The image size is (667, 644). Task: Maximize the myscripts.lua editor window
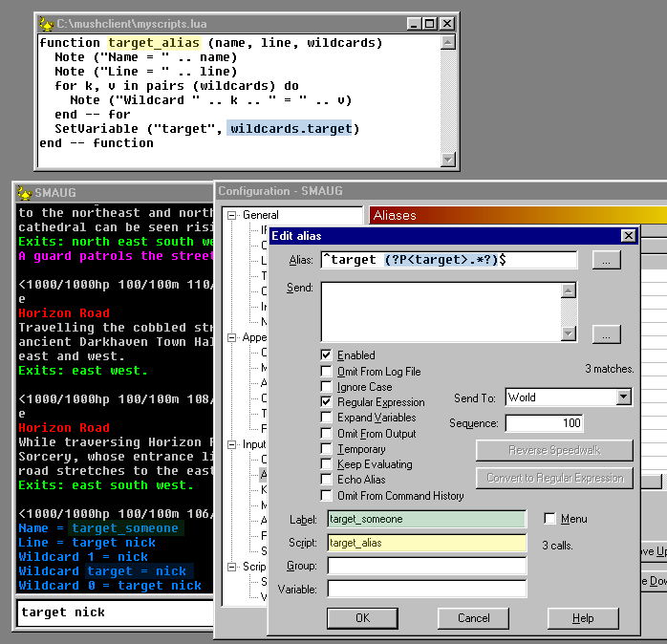[x=429, y=24]
